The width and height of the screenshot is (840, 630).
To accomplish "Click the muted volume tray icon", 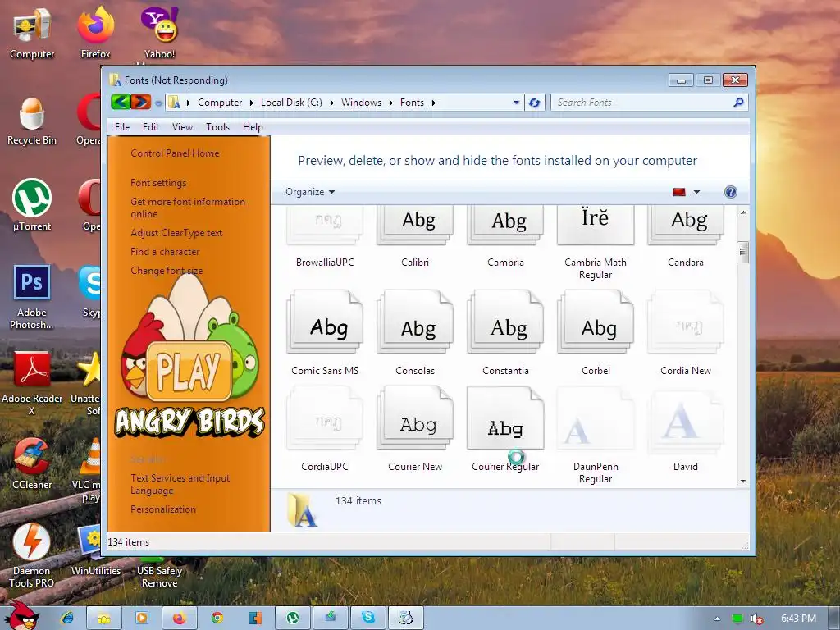I will click(x=756, y=619).
